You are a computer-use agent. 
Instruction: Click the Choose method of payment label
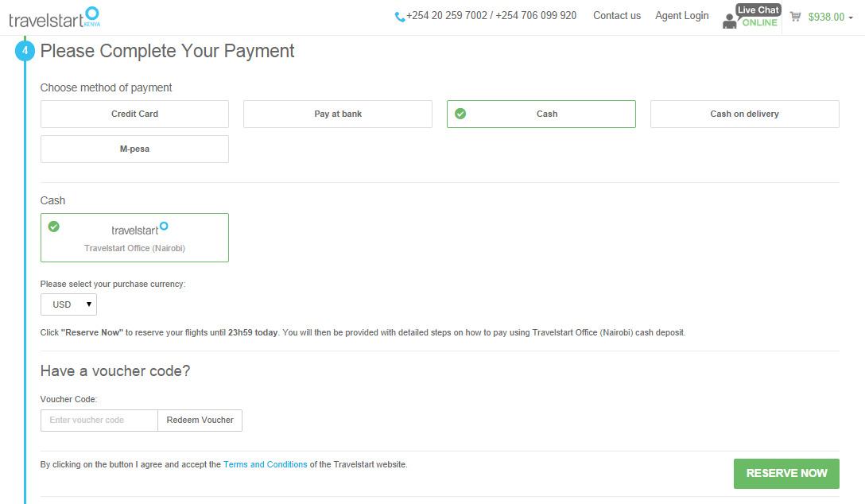[x=106, y=87]
